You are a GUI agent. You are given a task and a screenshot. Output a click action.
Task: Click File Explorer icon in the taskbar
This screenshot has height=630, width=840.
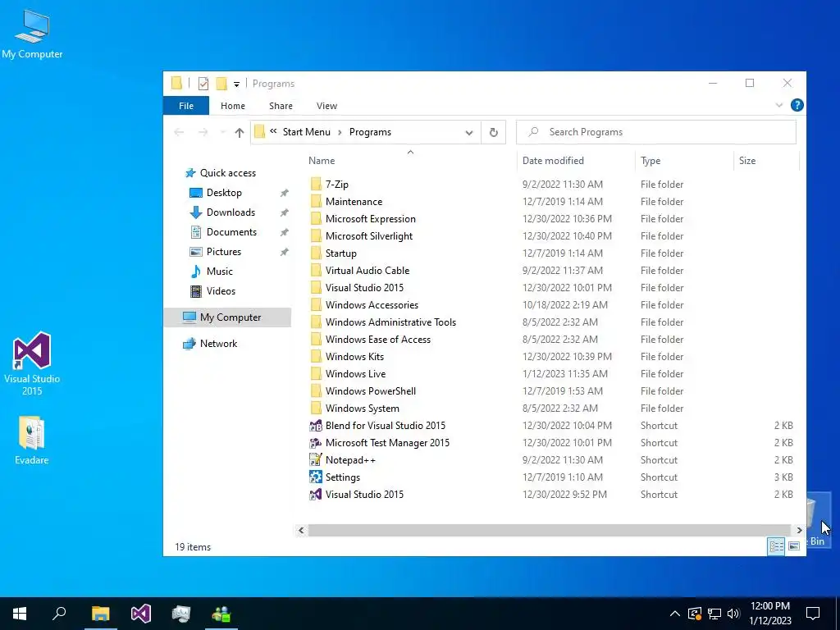click(100, 614)
